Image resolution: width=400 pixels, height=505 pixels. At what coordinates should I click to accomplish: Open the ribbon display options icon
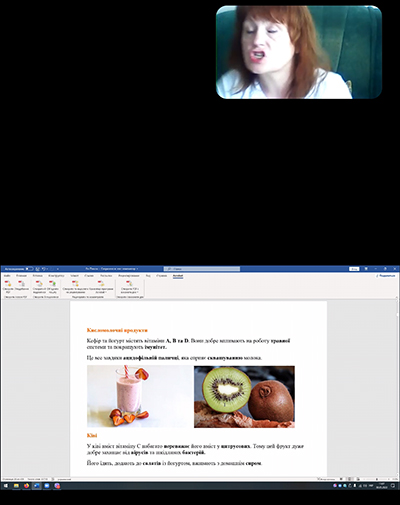point(366,269)
